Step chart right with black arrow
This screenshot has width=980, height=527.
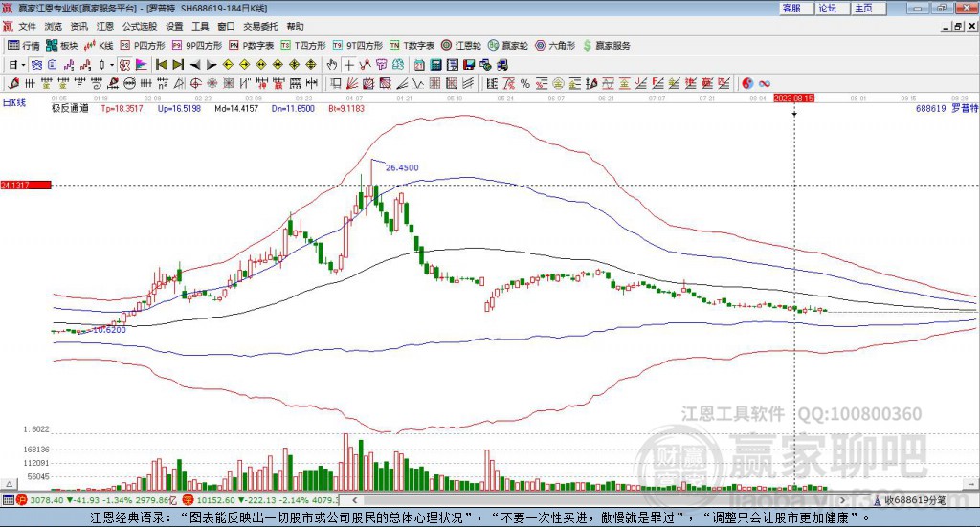coord(212,65)
